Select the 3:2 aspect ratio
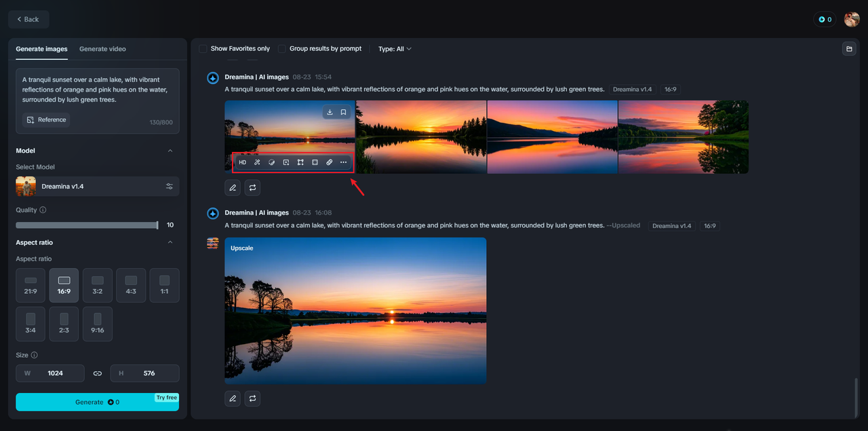This screenshot has height=431, width=868. [x=98, y=285]
